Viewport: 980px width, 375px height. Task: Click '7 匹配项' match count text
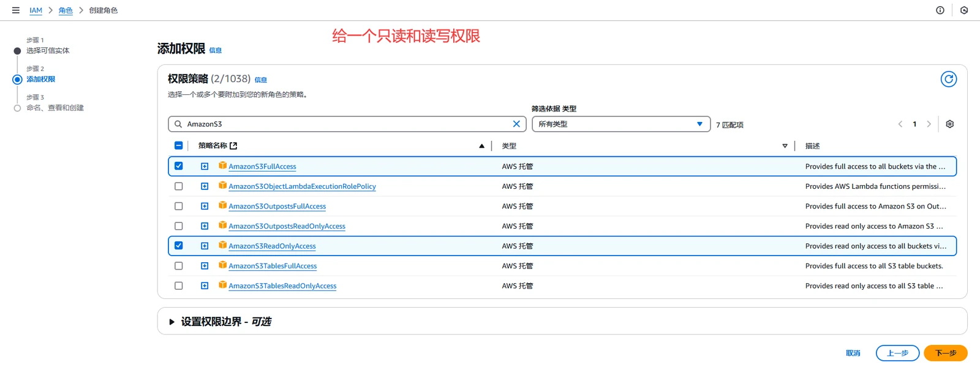click(729, 124)
